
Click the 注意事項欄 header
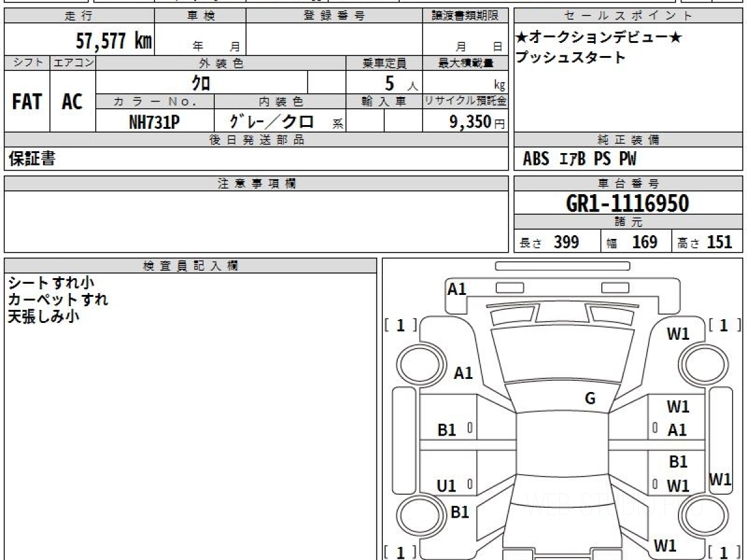click(x=256, y=184)
